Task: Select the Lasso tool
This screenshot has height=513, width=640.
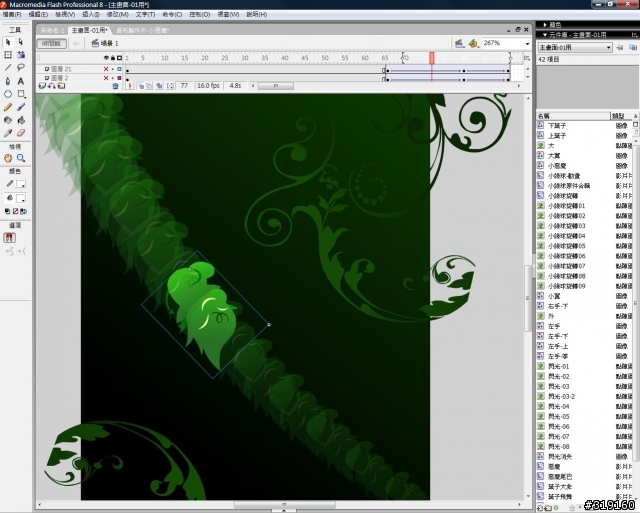Action: pos(21,68)
